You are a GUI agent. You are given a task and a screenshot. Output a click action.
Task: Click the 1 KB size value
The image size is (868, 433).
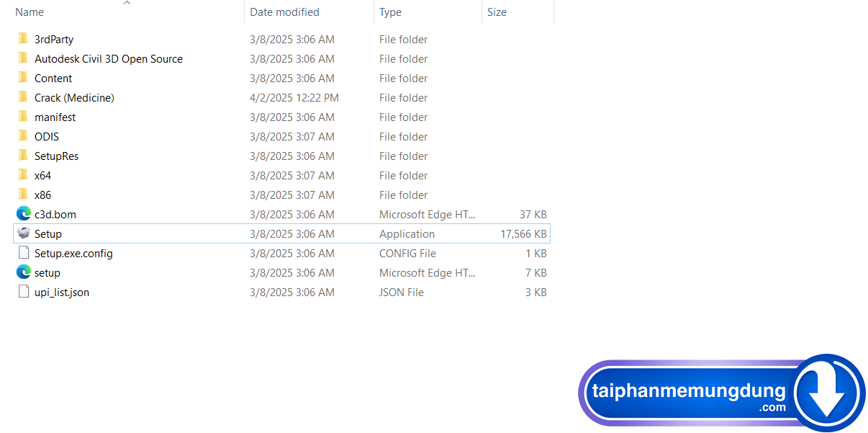click(x=536, y=254)
